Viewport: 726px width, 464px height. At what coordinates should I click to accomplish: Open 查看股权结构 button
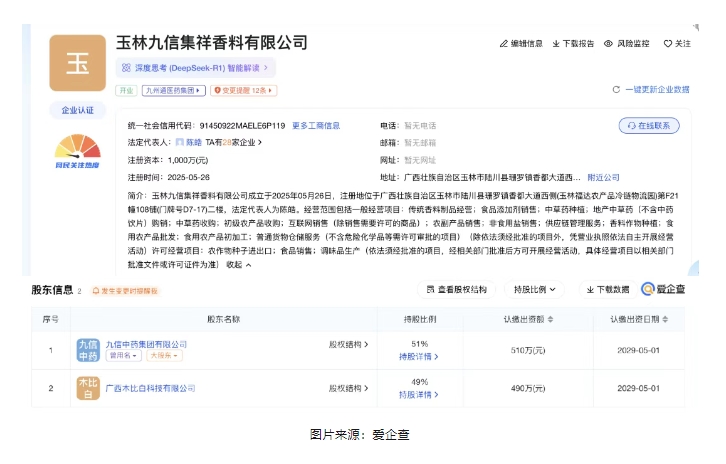click(x=457, y=289)
